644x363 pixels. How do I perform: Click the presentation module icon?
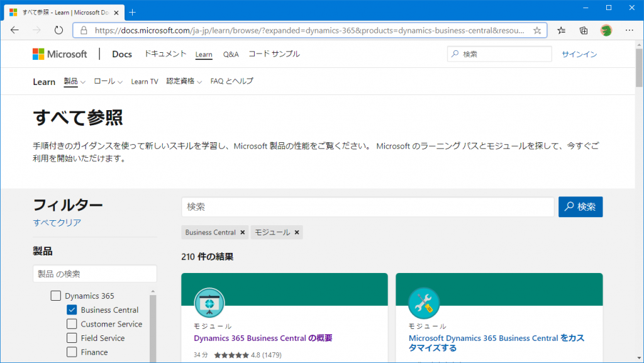click(209, 303)
